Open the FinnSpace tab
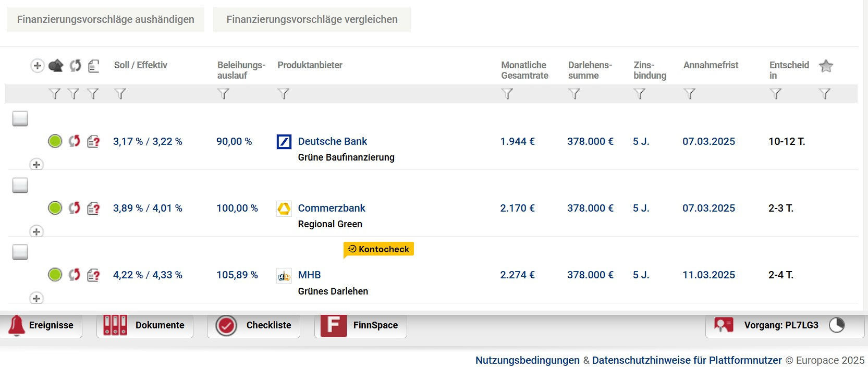Viewport: 868px width, 368px height. click(x=361, y=326)
